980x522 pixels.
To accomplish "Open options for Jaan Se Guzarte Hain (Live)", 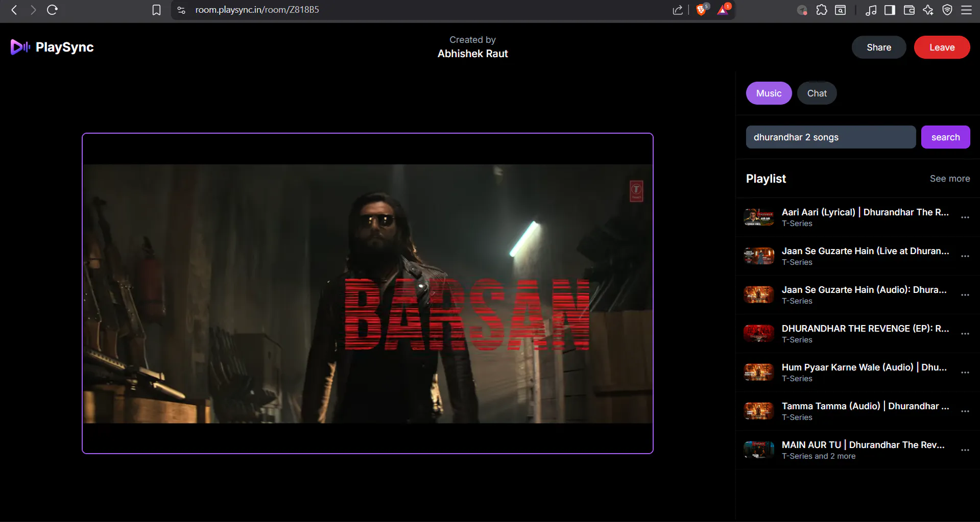I will coord(965,256).
